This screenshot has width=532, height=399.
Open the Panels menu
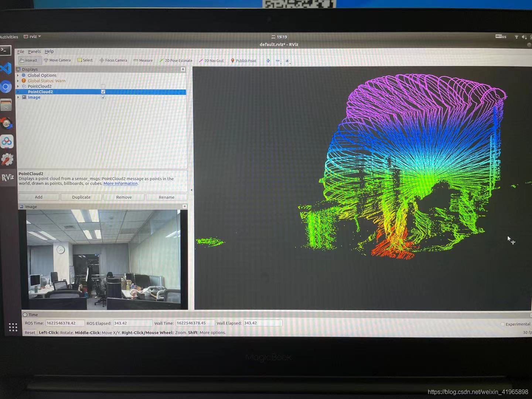[34, 51]
